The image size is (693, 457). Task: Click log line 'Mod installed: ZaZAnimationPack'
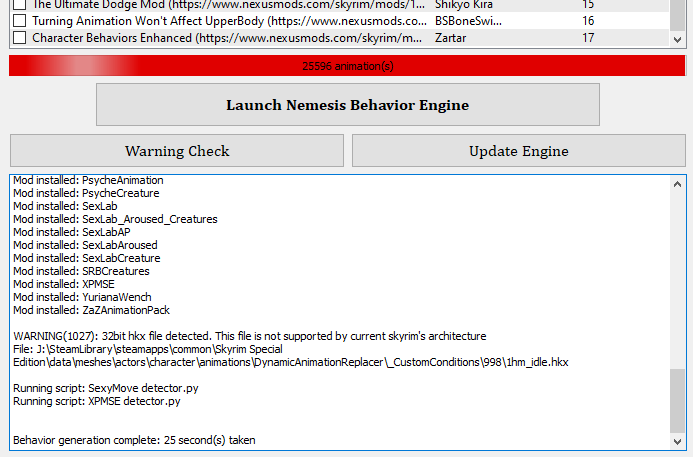(91, 310)
